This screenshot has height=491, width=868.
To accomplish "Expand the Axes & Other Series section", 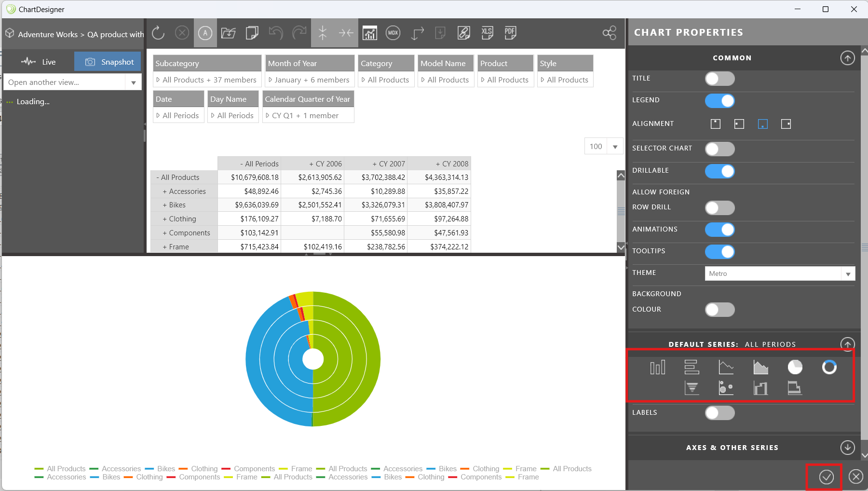I will click(x=847, y=448).
